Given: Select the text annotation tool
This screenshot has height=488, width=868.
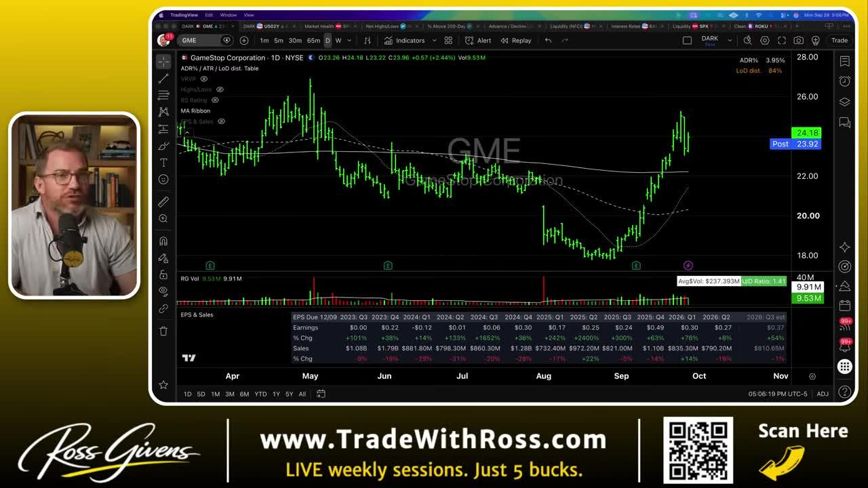Looking at the screenshot, I should pyautogui.click(x=163, y=163).
